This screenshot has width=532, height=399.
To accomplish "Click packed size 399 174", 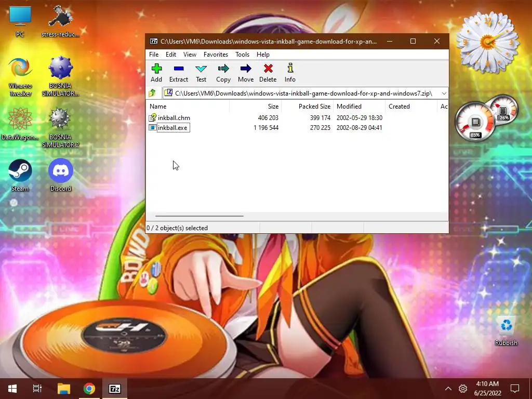I will click(x=320, y=118).
